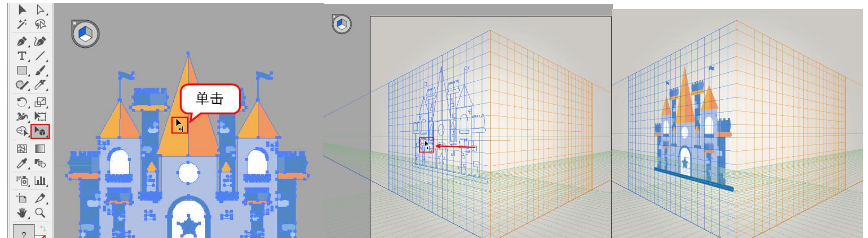Select the Curvature tool
The height and width of the screenshot is (238, 868).
(40, 41)
